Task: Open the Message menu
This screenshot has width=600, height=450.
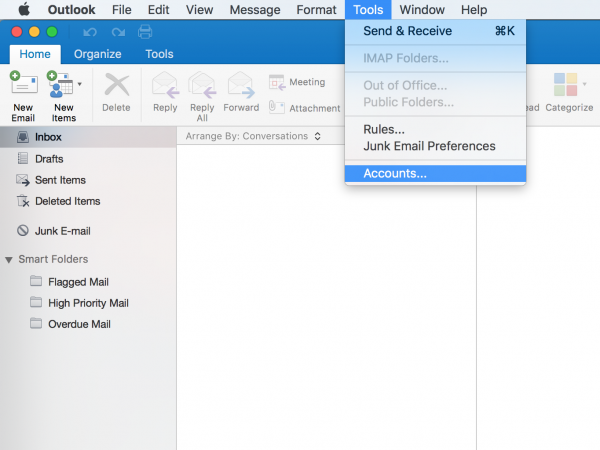Action: tap(255, 10)
